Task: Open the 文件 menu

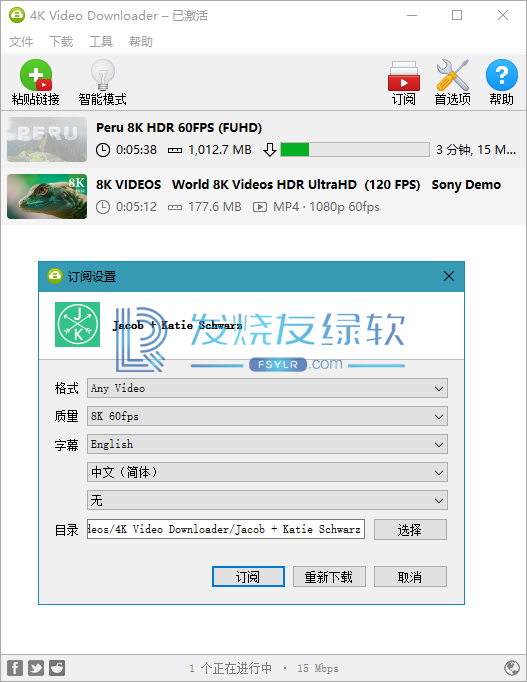Action: tap(21, 42)
